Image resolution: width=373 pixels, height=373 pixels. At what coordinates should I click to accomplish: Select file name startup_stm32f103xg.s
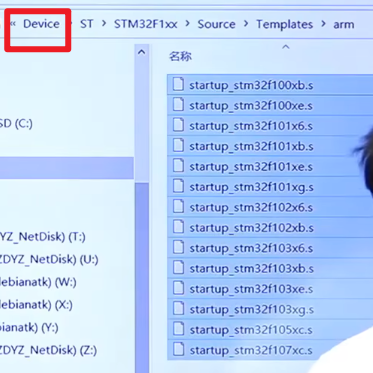coord(251,310)
